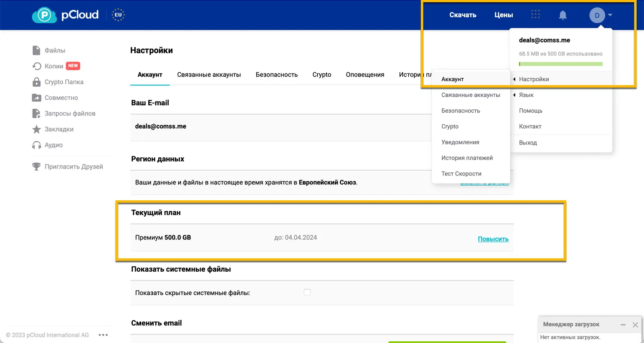Click the green storage usage bar
The image size is (644, 343).
561,64
